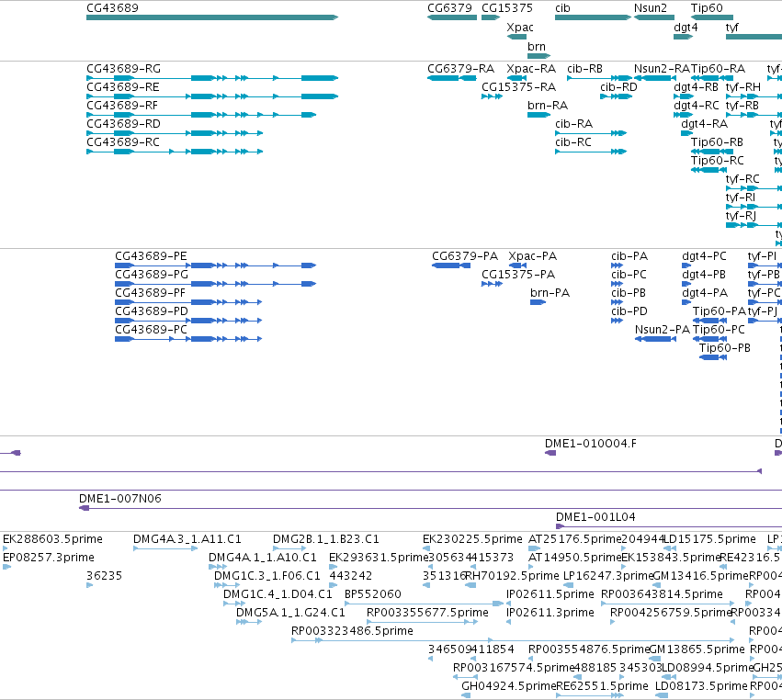Select the DMG4A.3_1.A11.C1 EST label
This screenshot has height=700, width=782.
point(187,539)
